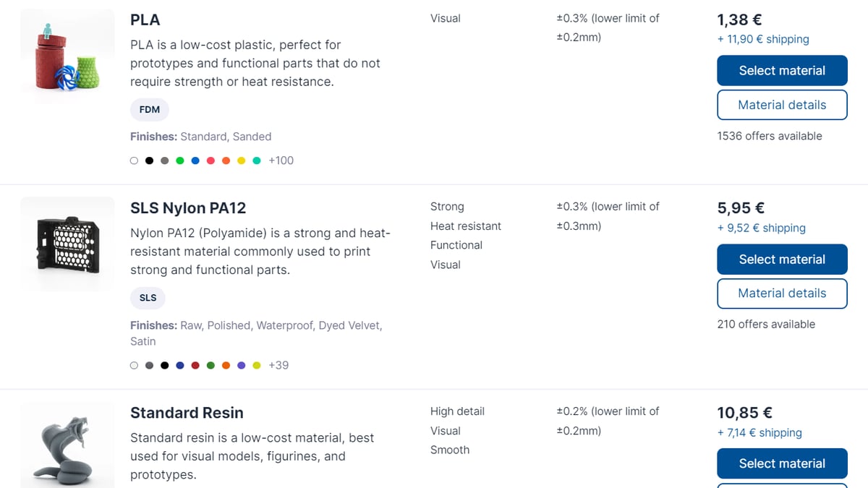Screen dimensions: 868x488
Task: Click the PLA product thumbnail image
Action: click(67, 58)
